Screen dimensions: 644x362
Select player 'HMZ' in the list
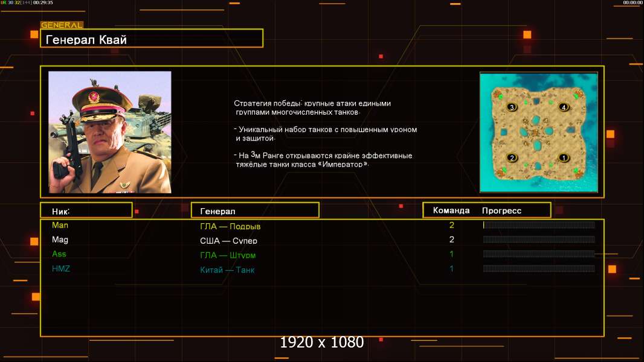tap(61, 268)
